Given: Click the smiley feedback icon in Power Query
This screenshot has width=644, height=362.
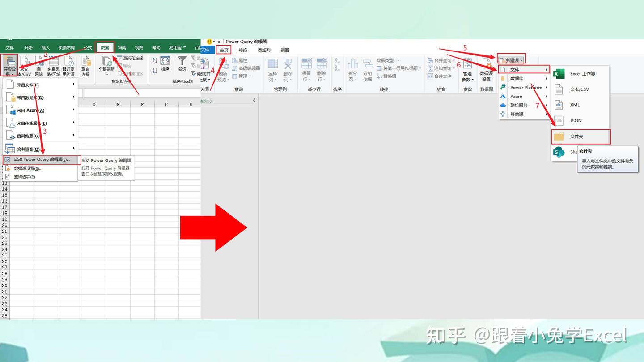Looking at the screenshot, I should [x=209, y=42].
